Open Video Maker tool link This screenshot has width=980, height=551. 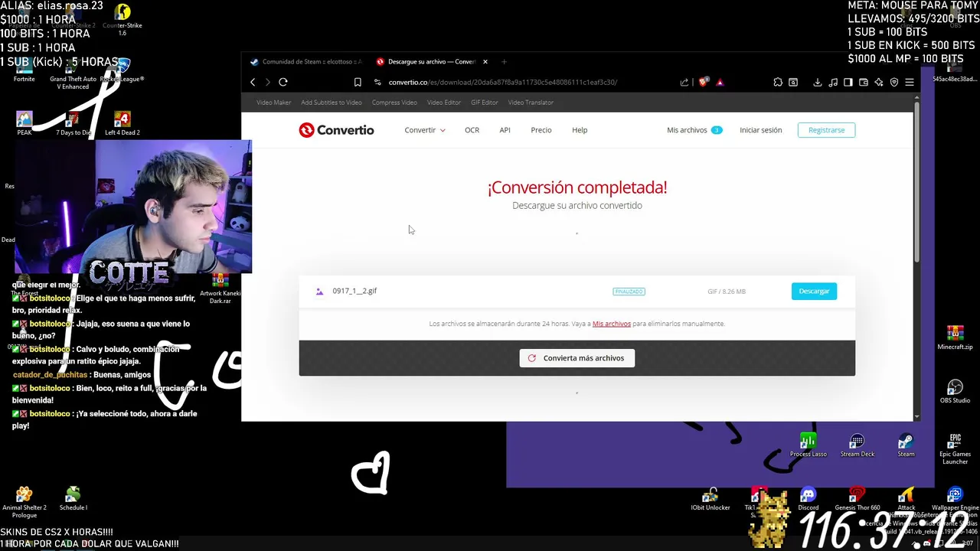tap(273, 103)
